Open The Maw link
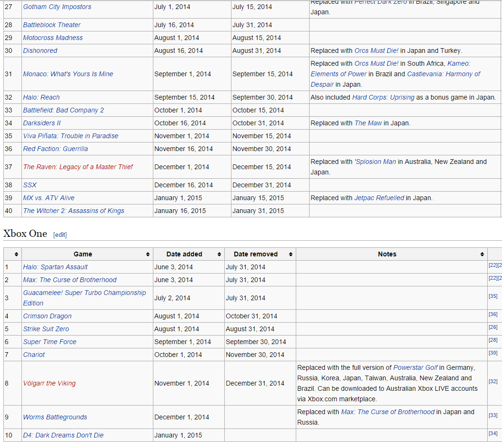The width and height of the screenshot is (502, 448). click(x=368, y=123)
